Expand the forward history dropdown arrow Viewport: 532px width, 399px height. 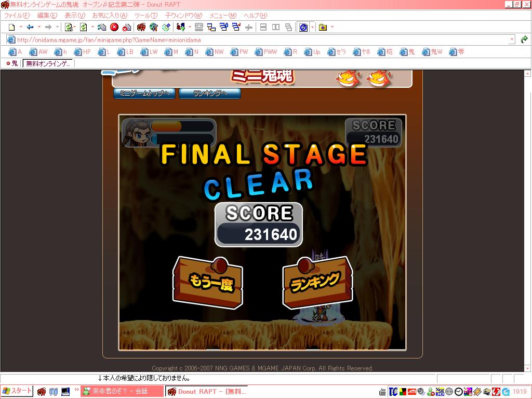pos(57,27)
